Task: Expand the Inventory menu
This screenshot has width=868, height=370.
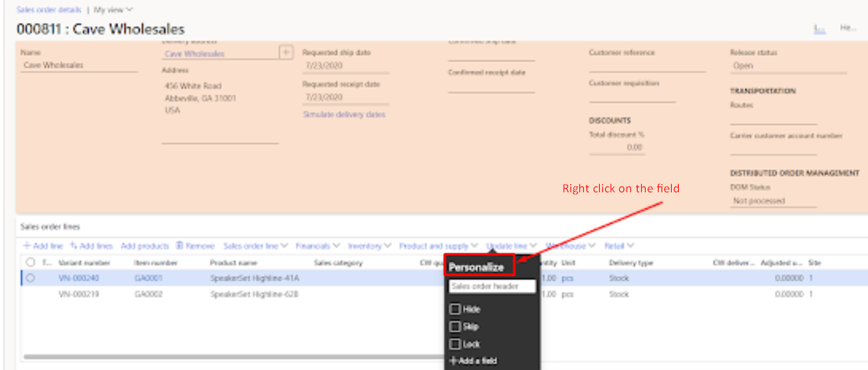Action: coord(369,246)
